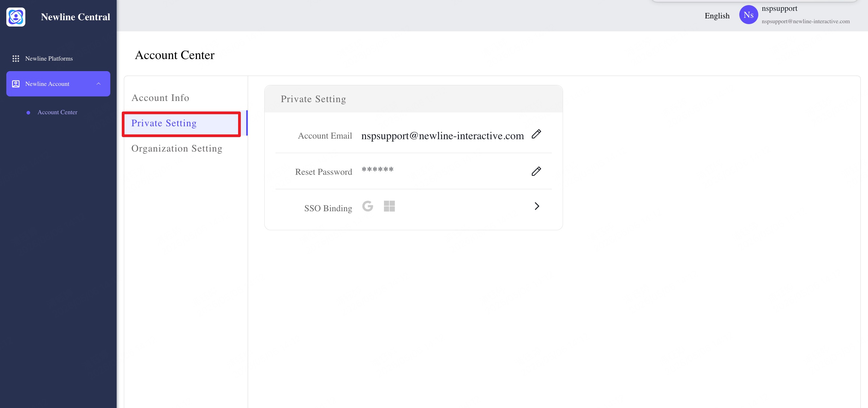Click the Private Setting panel header
Screen dimensions: 868x408
pyautogui.click(x=414, y=99)
